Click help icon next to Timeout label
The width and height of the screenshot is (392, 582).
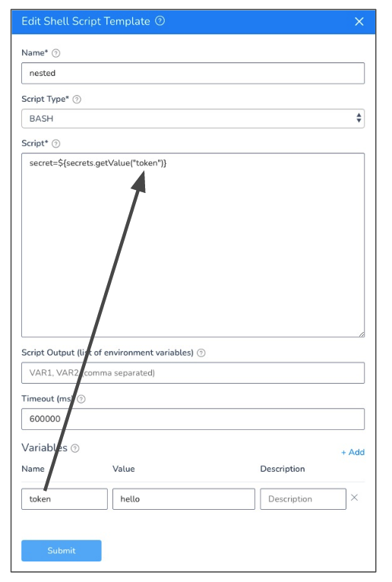[x=81, y=399]
